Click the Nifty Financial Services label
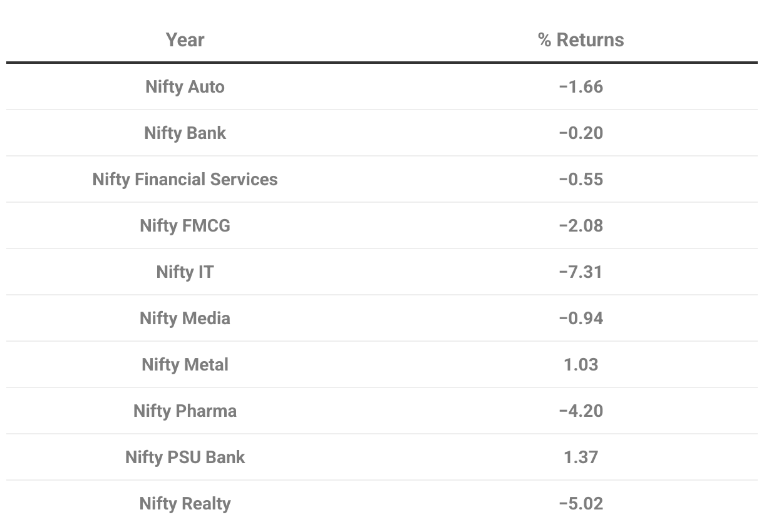The height and width of the screenshot is (532, 764). coord(185,179)
